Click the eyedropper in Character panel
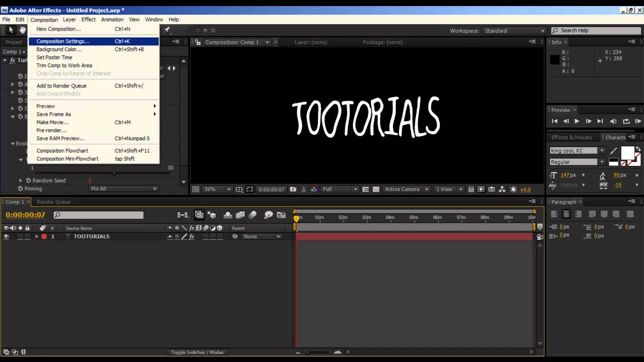This screenshot has width=644, height=362. (613, 151)
